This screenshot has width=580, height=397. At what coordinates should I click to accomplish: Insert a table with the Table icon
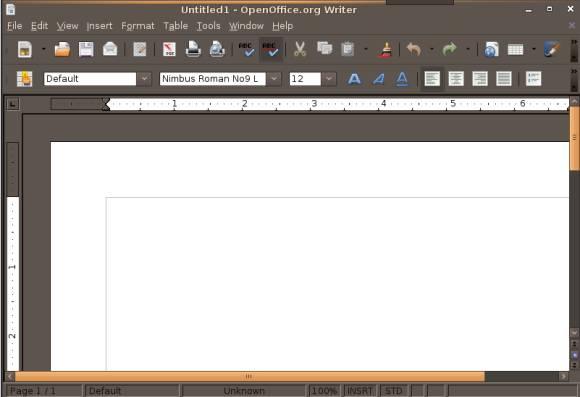click(x=515, y=49)
